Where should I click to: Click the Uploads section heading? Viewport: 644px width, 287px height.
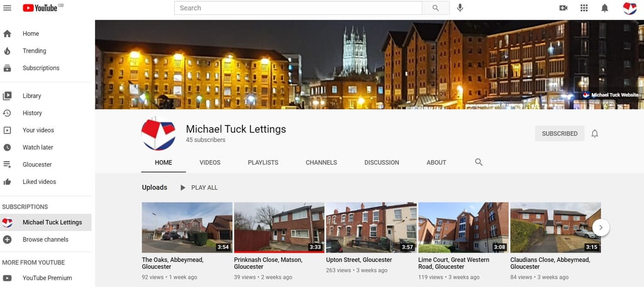point(155,187)
